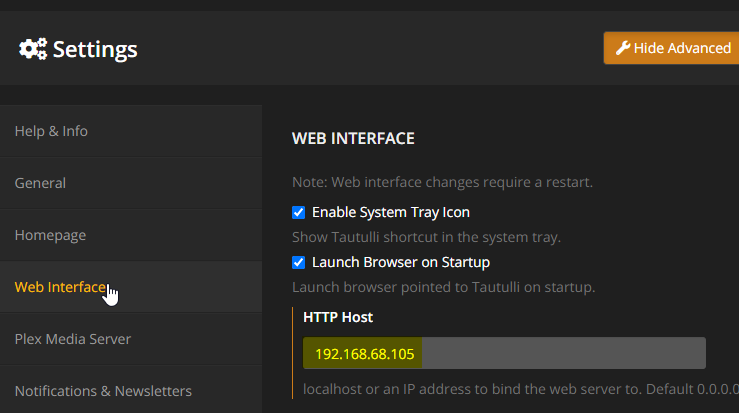
Task: Toggle Enable System Tray Icon checkbox
Action: tap(298, 213)
